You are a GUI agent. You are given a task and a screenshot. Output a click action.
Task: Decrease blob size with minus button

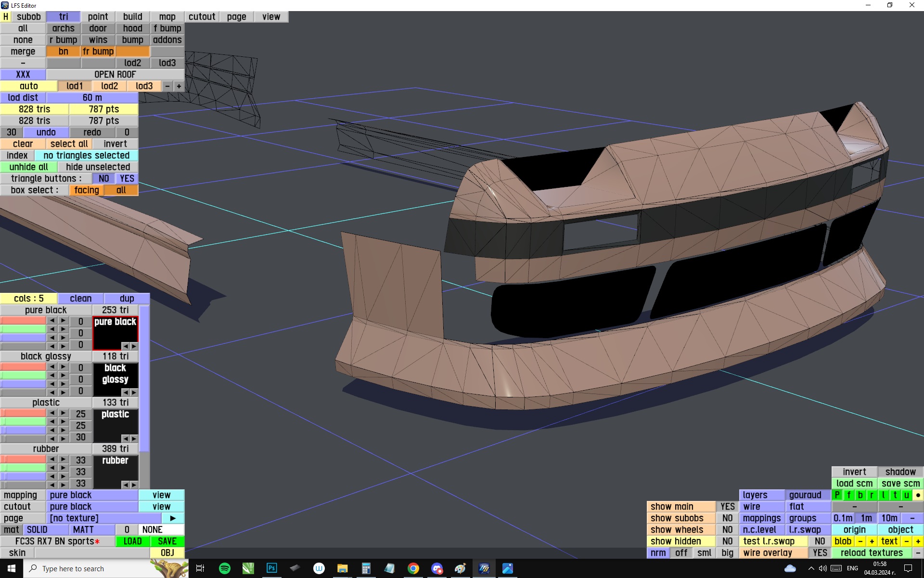860,541
